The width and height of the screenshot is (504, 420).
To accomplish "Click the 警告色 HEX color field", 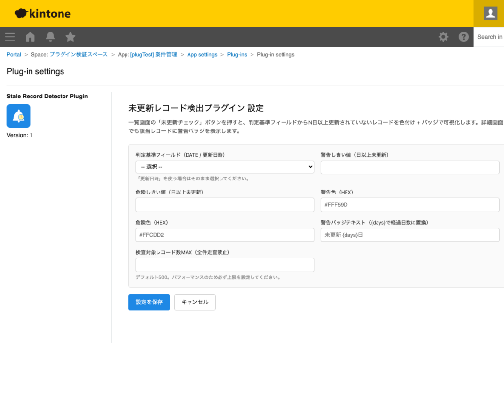I will (410, 205).
